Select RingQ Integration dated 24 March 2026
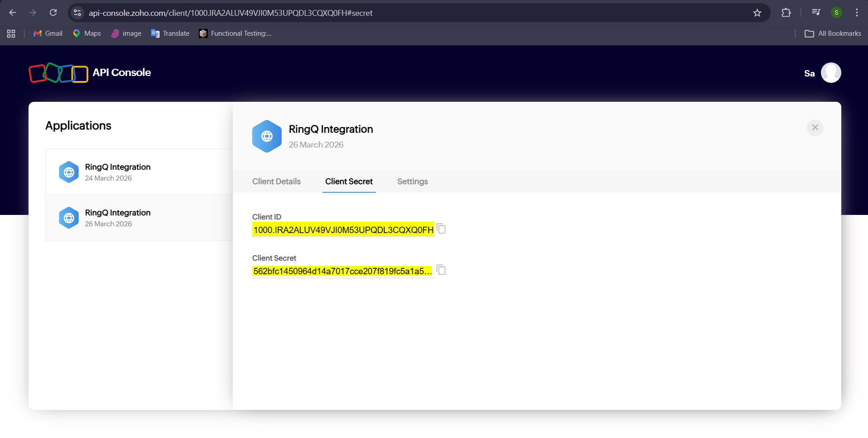 pos(139,172)
